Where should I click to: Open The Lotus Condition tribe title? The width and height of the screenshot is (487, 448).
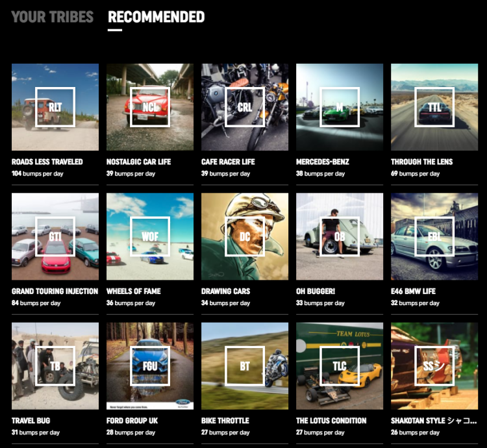pos(331,421)
